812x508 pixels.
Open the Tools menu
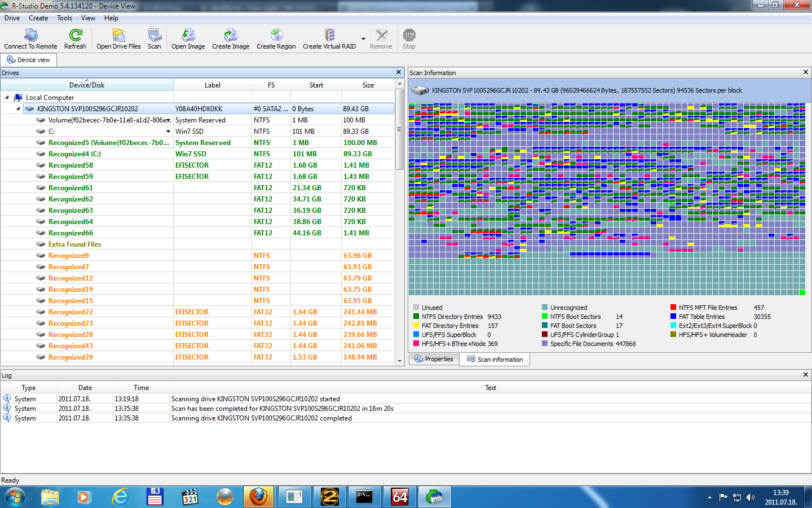[64, 18]
